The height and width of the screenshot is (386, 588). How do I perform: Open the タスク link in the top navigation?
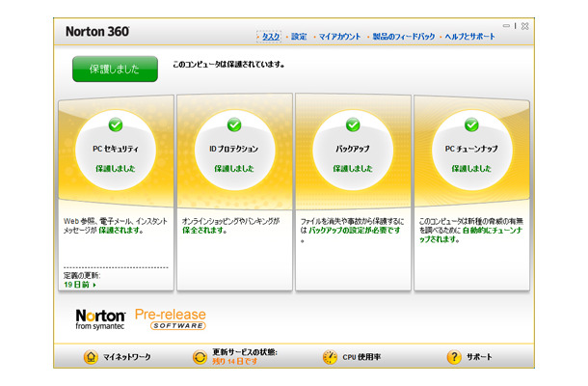pyautogui.click(x=271, y=37)
